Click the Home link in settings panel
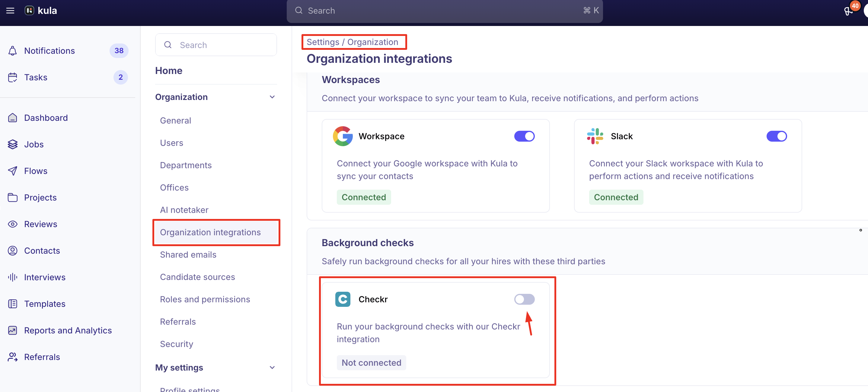The image size is (868, 392). click(168, 70)
